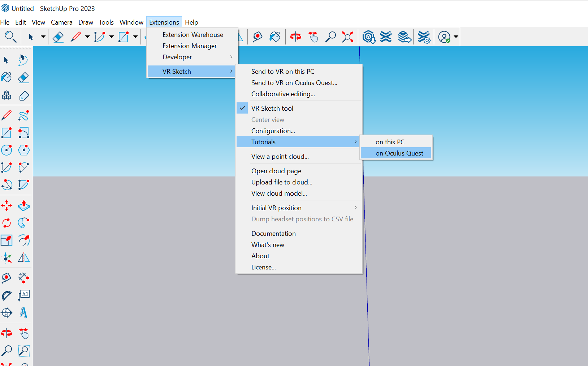Close the open Extensions menu via its title

164,22
